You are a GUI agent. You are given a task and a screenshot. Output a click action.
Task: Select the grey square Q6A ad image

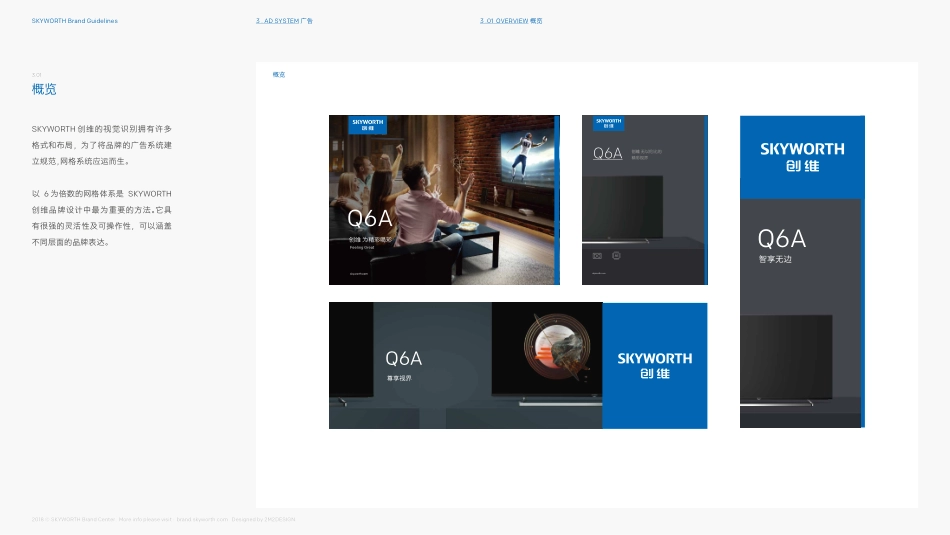[x=643, y=200]
